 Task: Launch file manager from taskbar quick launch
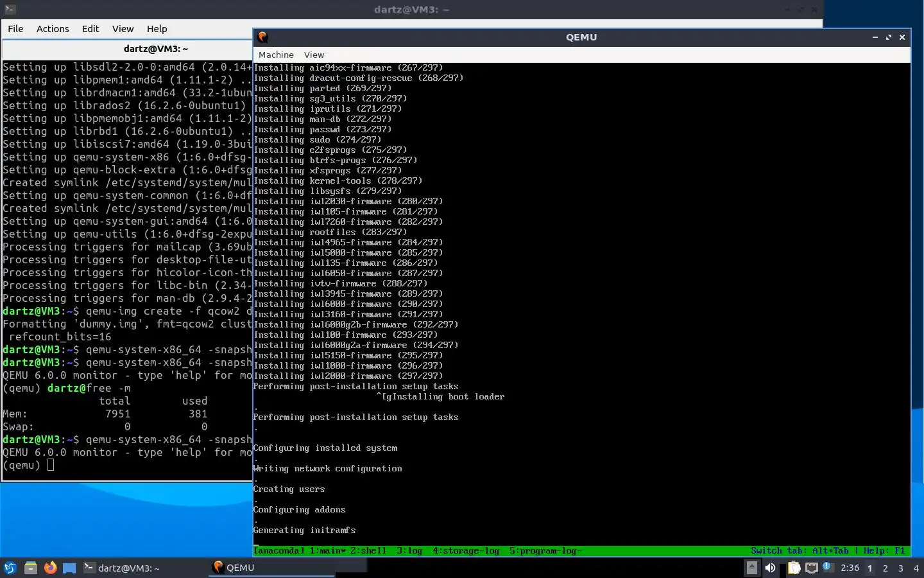pos(31,568)
